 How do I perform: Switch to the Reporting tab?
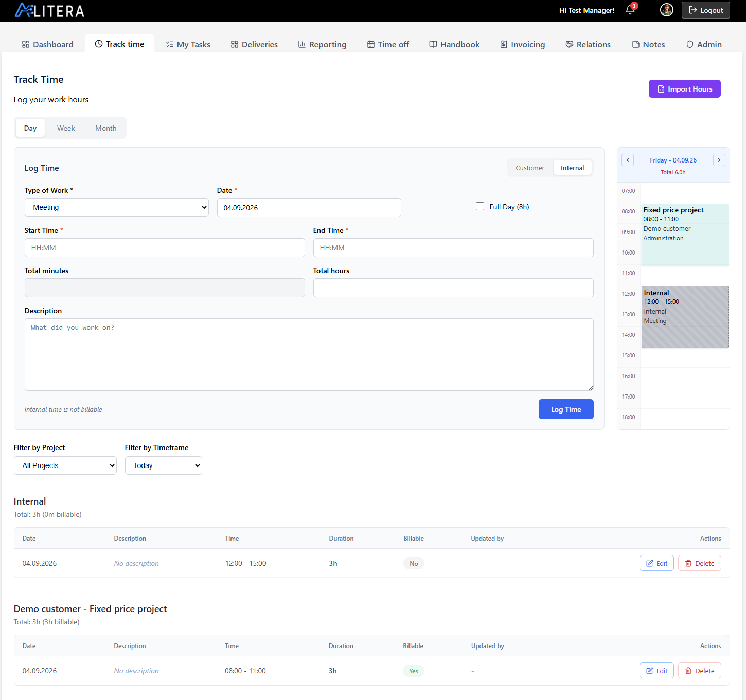coord(322,44)
